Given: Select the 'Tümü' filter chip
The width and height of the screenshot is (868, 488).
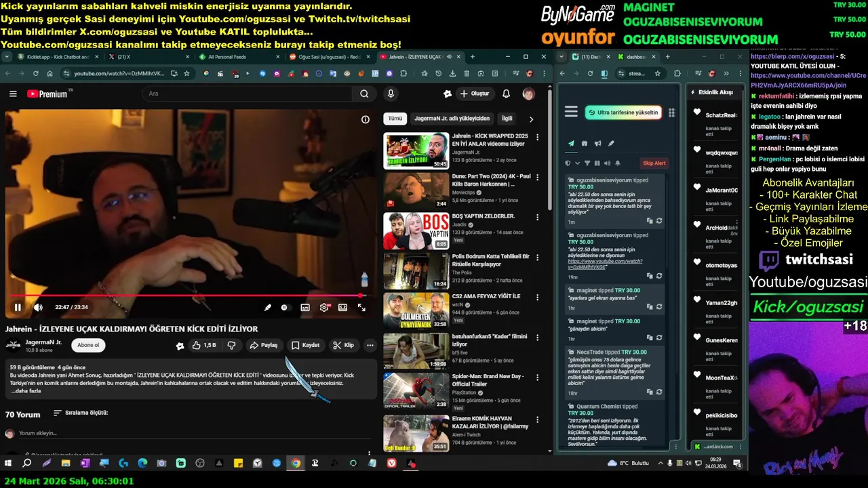Looking at the screenshot, I should (395, 119).
